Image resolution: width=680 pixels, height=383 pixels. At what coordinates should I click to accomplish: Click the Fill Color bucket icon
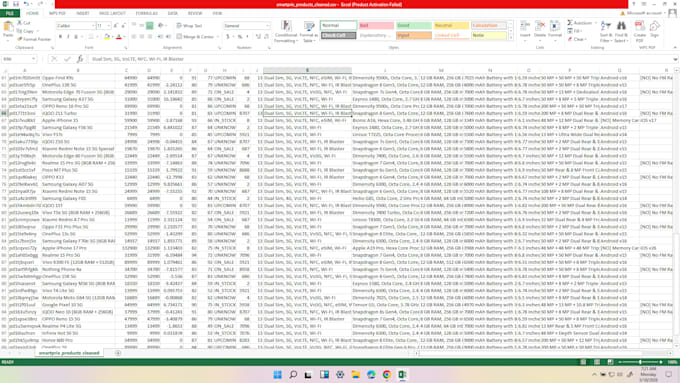pyautogui.click(x=107, y=37)
